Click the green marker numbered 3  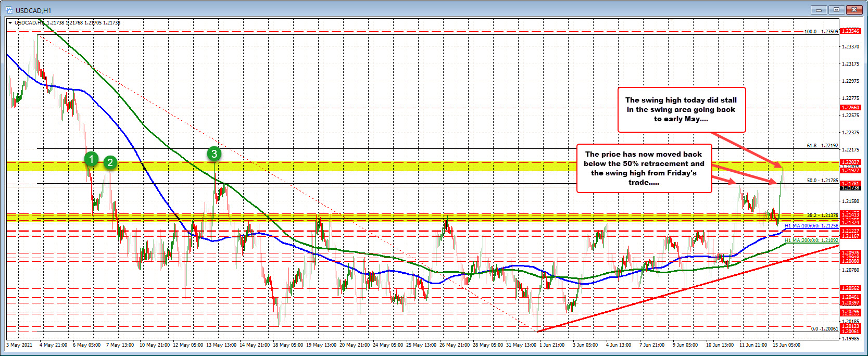pos(214,154)
